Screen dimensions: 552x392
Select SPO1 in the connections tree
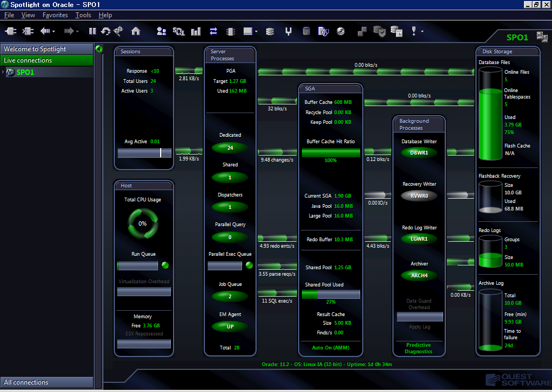coord(25,72)
